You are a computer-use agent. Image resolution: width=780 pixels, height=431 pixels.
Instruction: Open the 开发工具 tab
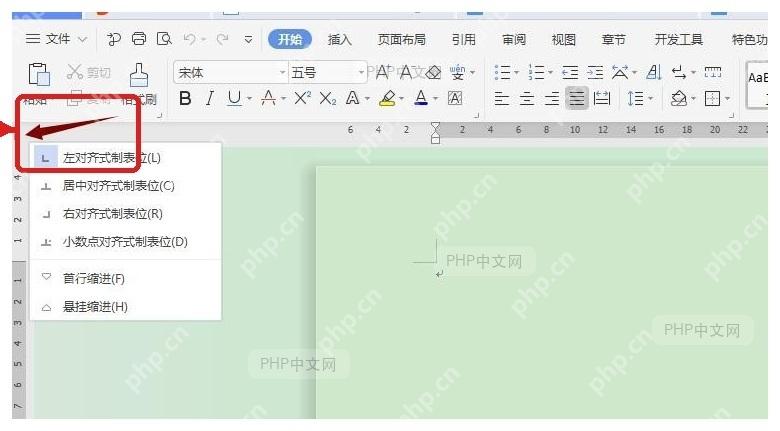(679, 39)
